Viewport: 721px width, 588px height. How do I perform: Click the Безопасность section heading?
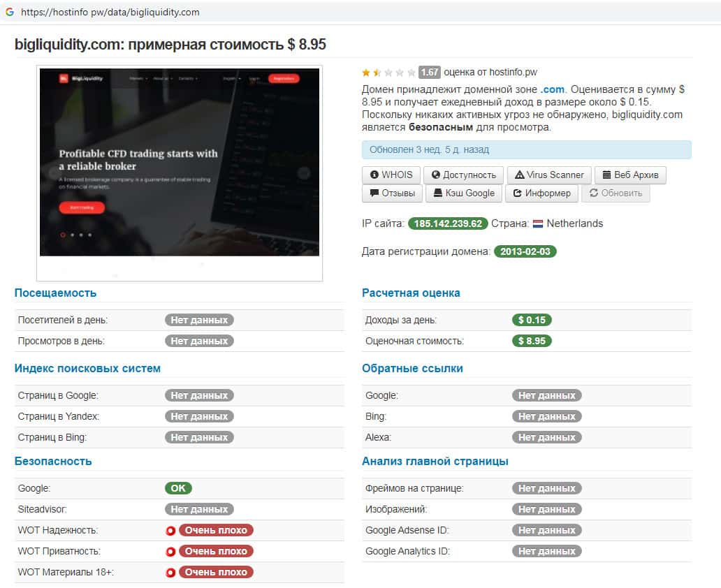coord(53,461)
